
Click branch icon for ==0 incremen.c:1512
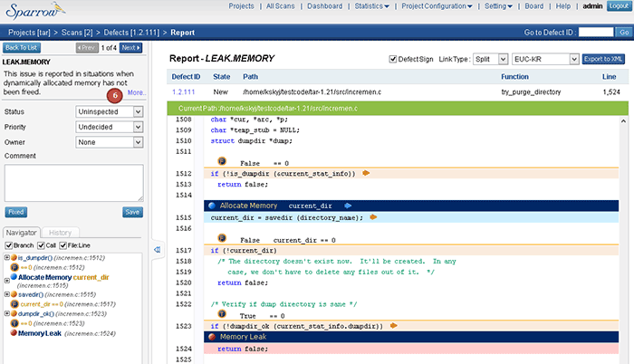[14, 267]
